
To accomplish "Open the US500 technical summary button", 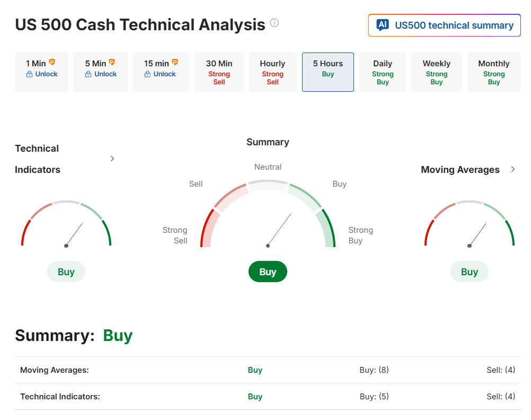I will pyautogui.click(x=444, y=25).
